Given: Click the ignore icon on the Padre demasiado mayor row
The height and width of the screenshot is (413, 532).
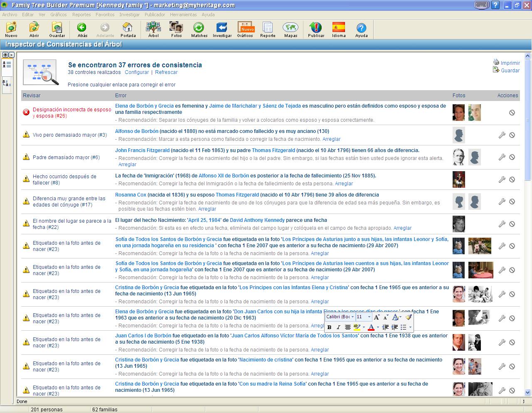Looking at the screenshot, I should (512, 157).
